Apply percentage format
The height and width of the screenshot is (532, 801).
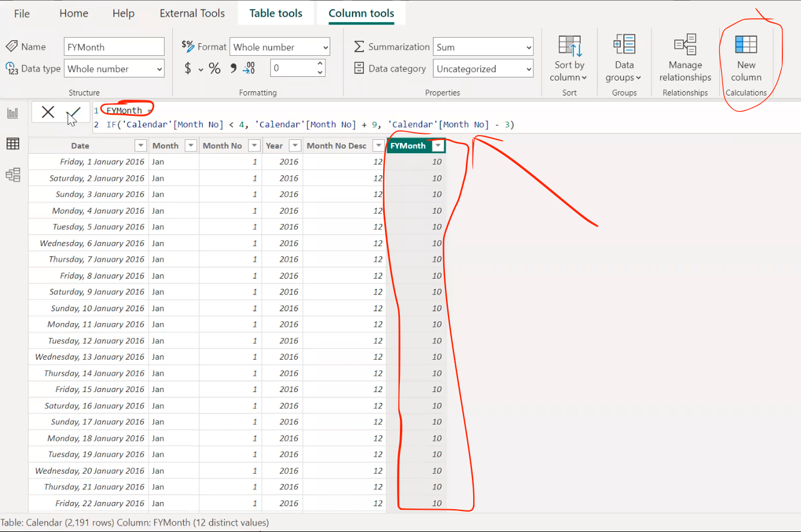point(214,68)
